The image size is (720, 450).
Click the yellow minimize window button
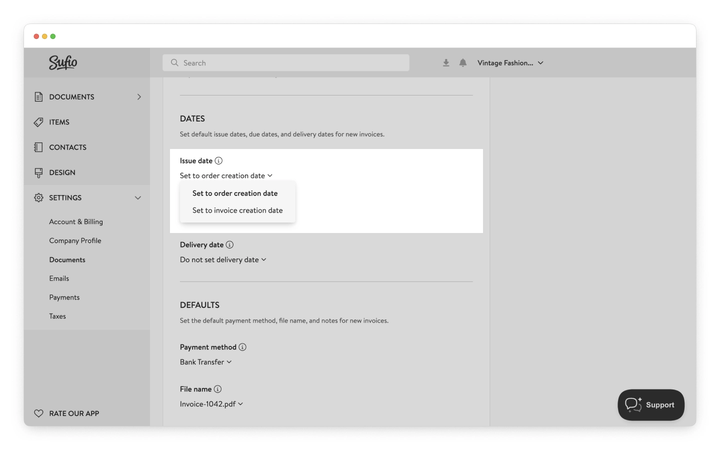coord(45,36)
